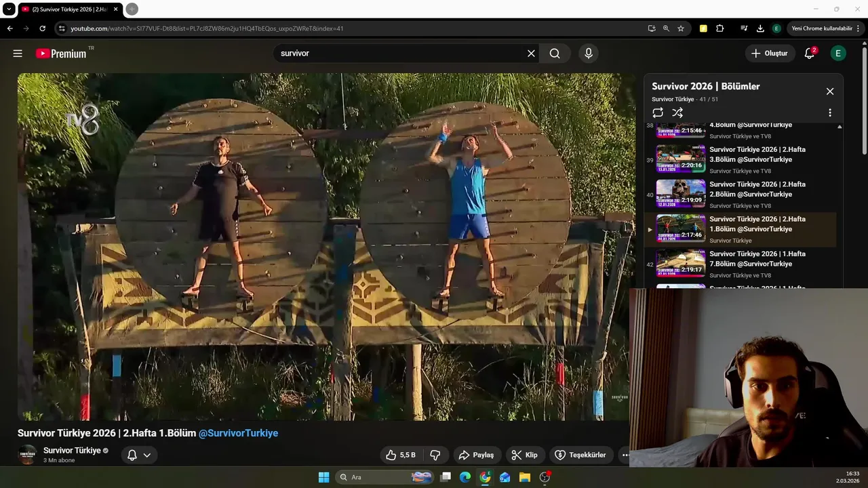Open Microsoft Edge from the taskbar
The width and height of the screenshot is (868, 488).
point(465,477)
